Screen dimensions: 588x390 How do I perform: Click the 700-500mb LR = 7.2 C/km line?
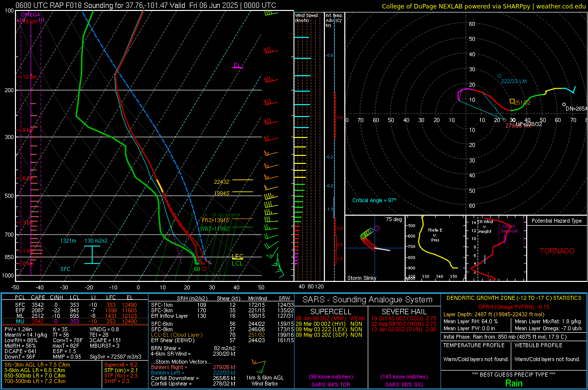click(35, 381)
